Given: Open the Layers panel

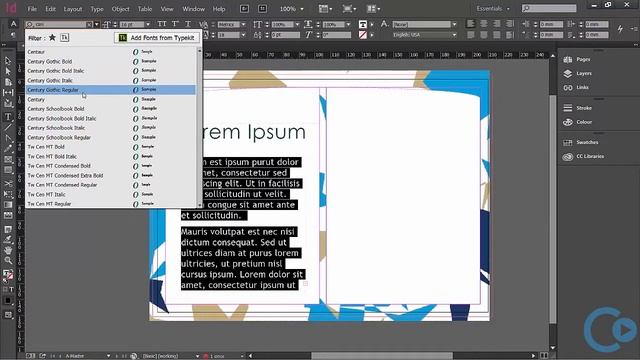Looking at the screenshot, I should [x=578, y=73].
